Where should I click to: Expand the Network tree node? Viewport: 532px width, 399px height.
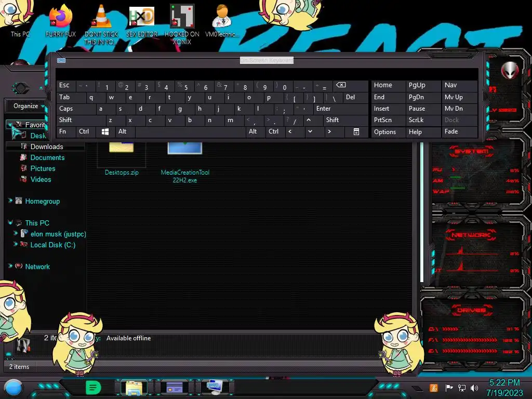(x=10, y=267)
